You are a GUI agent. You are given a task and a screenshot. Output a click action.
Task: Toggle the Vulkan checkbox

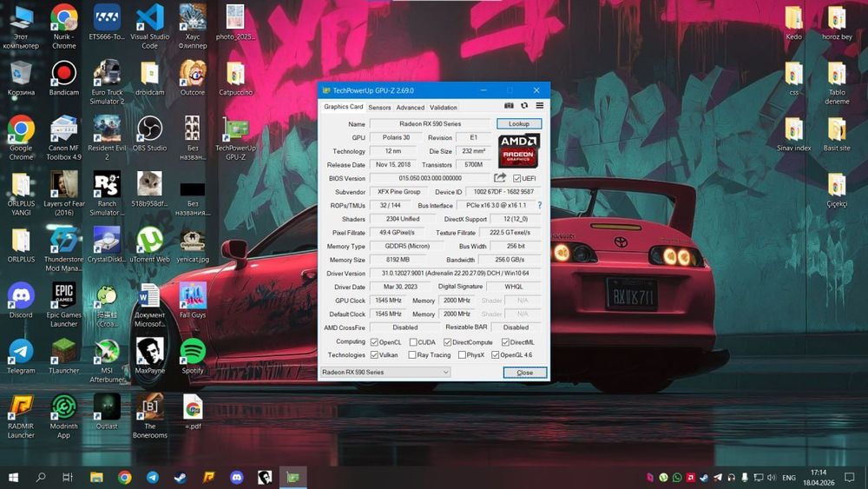[x=374, y=355]
